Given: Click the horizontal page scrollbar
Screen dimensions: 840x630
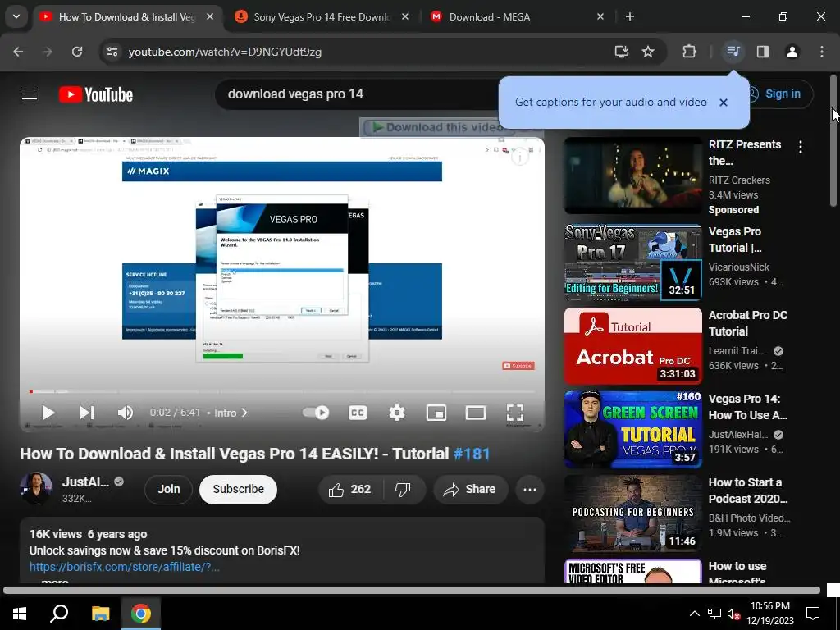Looking at the screenshot, I should click(x=412, y=591).
